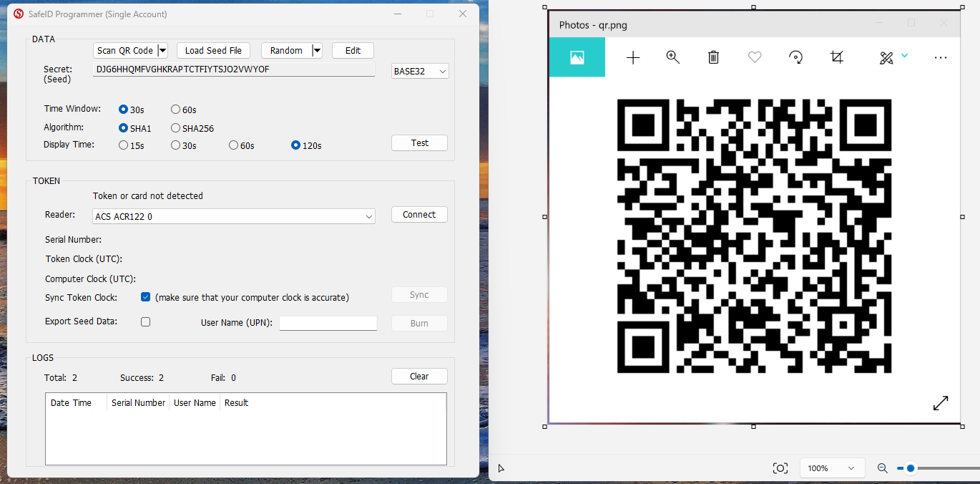980x484 pixels.
Task: Open the BASE32 encoding dropdown
Action: (x=420, y=71)
